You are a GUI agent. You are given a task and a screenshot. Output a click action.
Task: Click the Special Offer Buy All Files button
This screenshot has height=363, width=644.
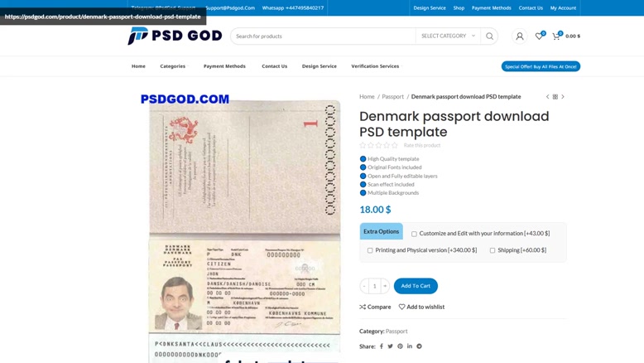[x=541, y=66]
